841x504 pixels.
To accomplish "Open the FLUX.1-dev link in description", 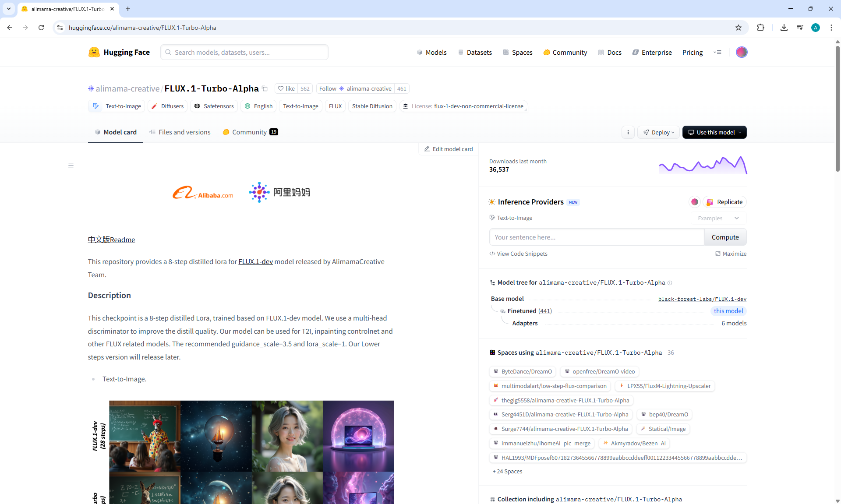I will (255, 261).
